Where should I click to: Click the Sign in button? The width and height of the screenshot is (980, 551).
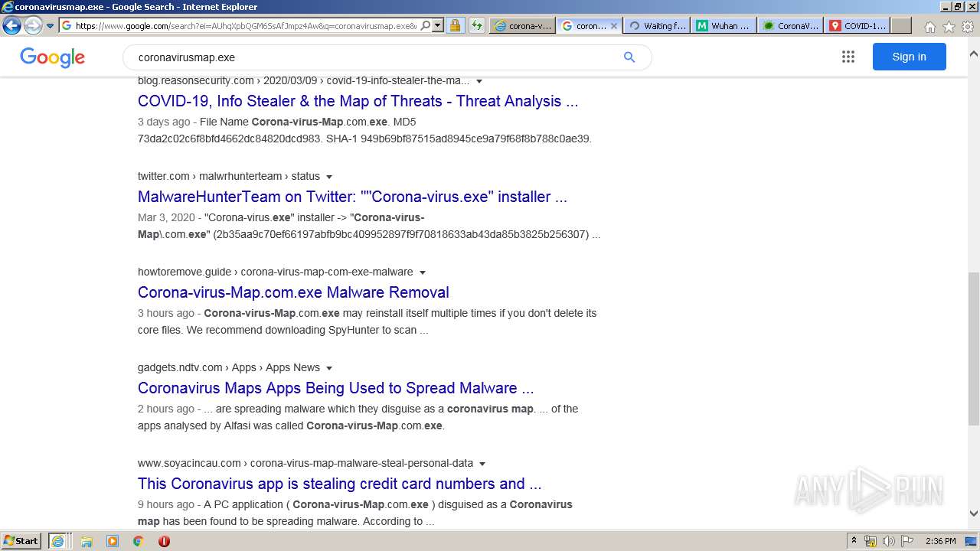(x=909, y=57)
